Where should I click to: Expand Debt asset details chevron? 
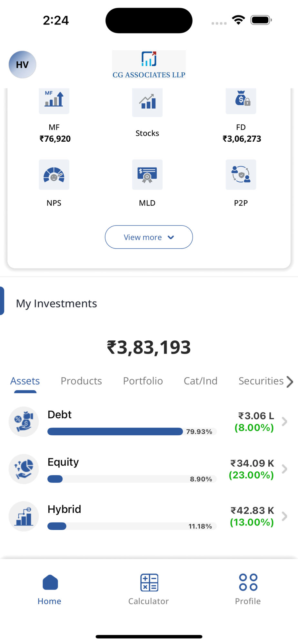pos(284,421)
